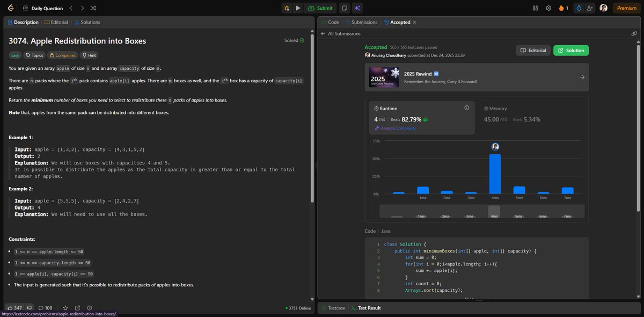Open the notes icon in toolbar
The width and height of the screenshot is (644, 317).
coord(344,8)
